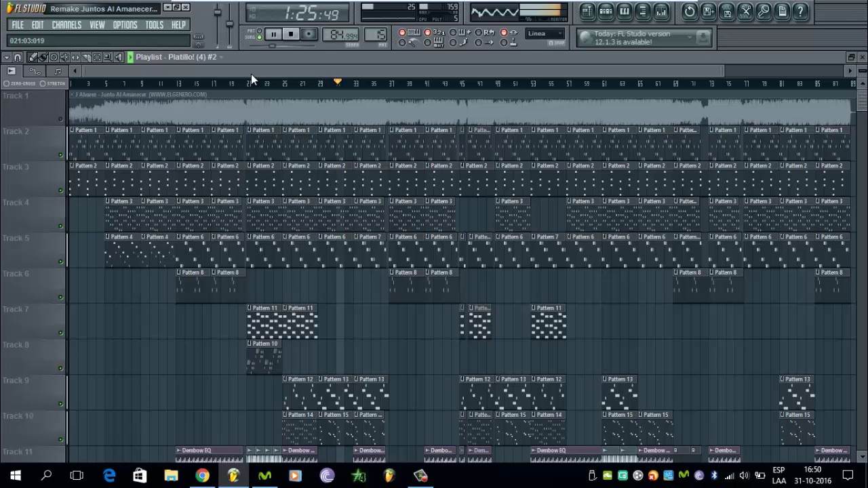
Task: Open the audio editor scissors icon
Action: [745, 12]
